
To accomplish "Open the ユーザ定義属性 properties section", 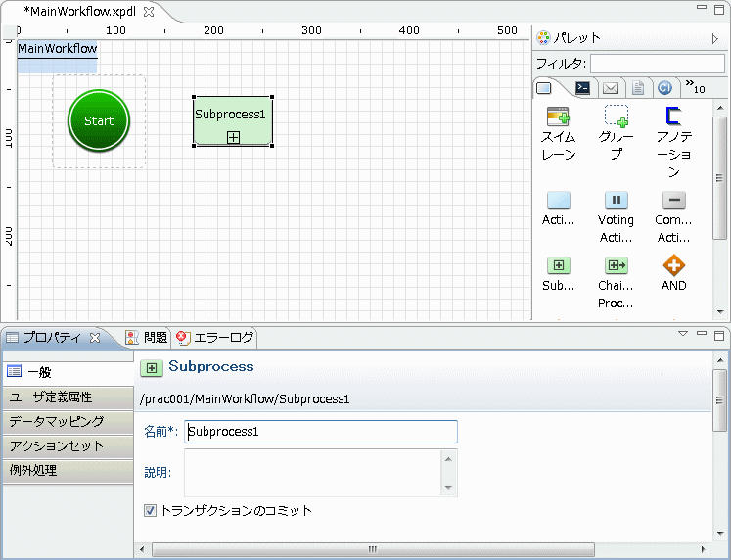I will pos(69,397).
